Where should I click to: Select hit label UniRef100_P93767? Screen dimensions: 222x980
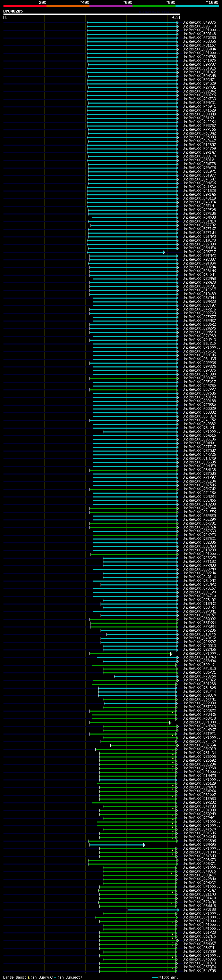pyautogui.click(x=199, y=125)
